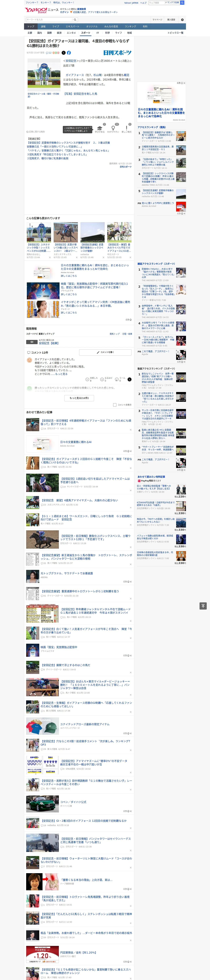
Task: Click もっと見る(12件) comments button
Action: [79, 398]
